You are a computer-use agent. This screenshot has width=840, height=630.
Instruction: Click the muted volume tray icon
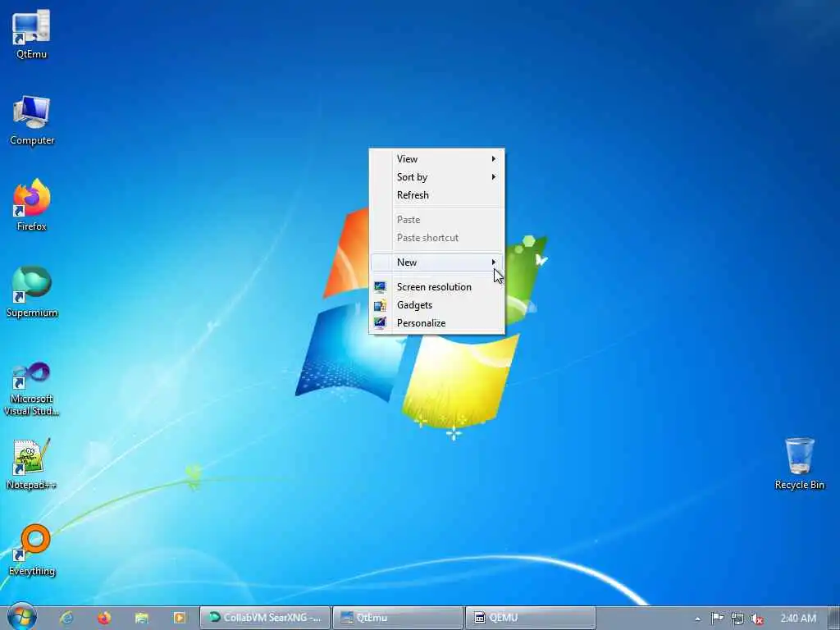click(x=757, y=619)
